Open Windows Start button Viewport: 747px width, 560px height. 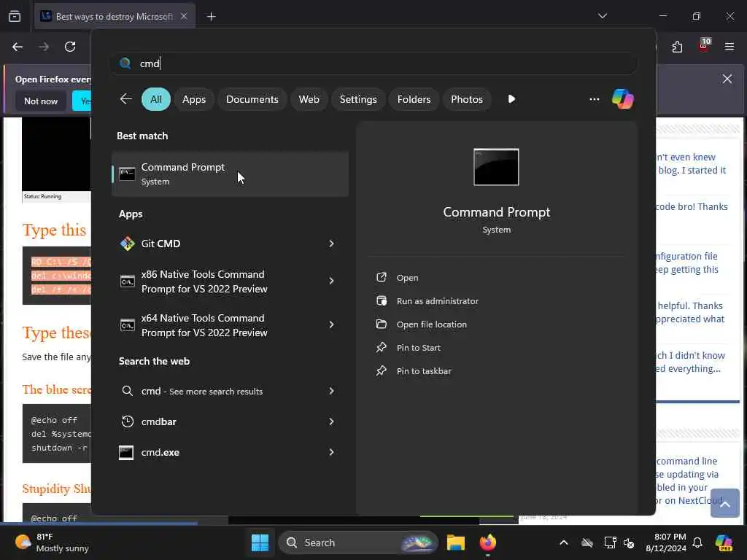point(260,542)
